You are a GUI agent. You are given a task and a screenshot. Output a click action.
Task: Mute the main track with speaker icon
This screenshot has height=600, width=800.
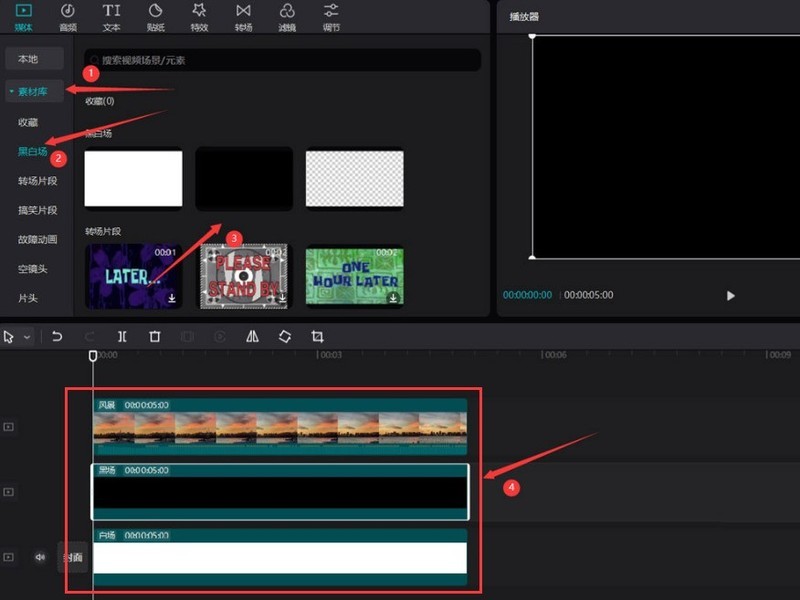40,557
